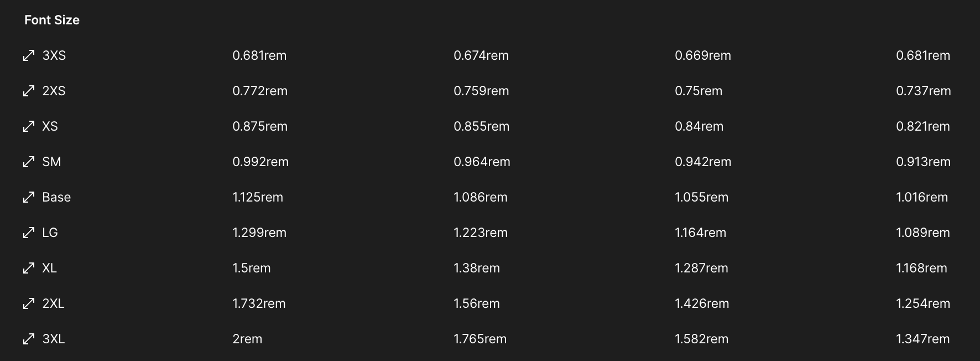Viewport: 980px width, 361px height.
Task: Click the resize icon beside XS
Action: tap(29, 126)
